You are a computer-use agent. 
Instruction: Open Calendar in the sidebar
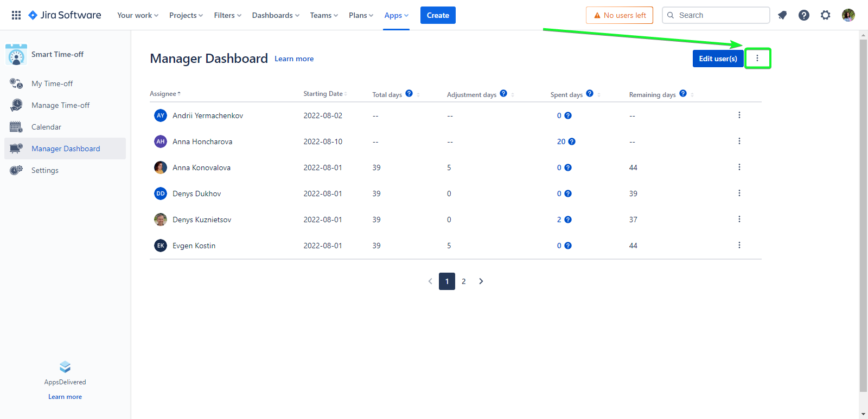[x=46, y=127]
